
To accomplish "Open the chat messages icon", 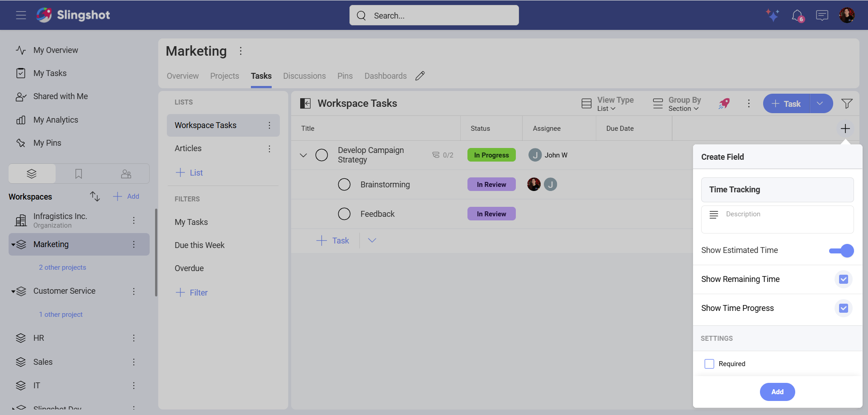I will pos(822,15).
